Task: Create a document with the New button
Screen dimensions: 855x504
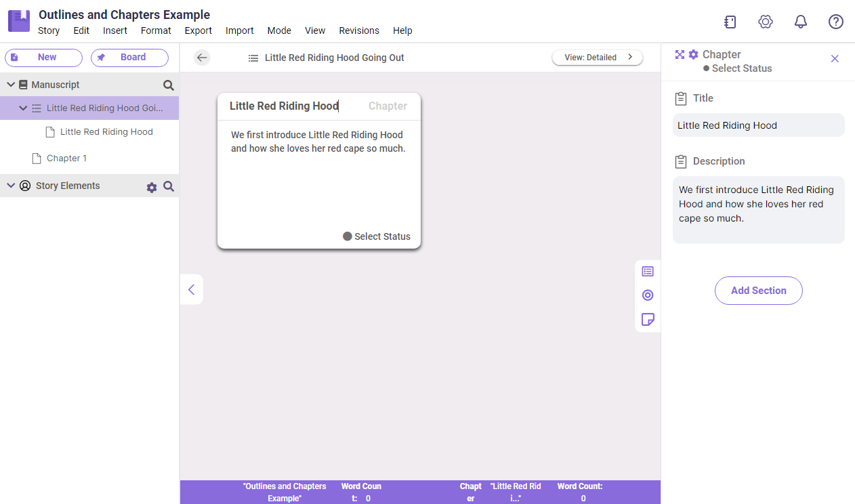Action: [x=43, y=58]
